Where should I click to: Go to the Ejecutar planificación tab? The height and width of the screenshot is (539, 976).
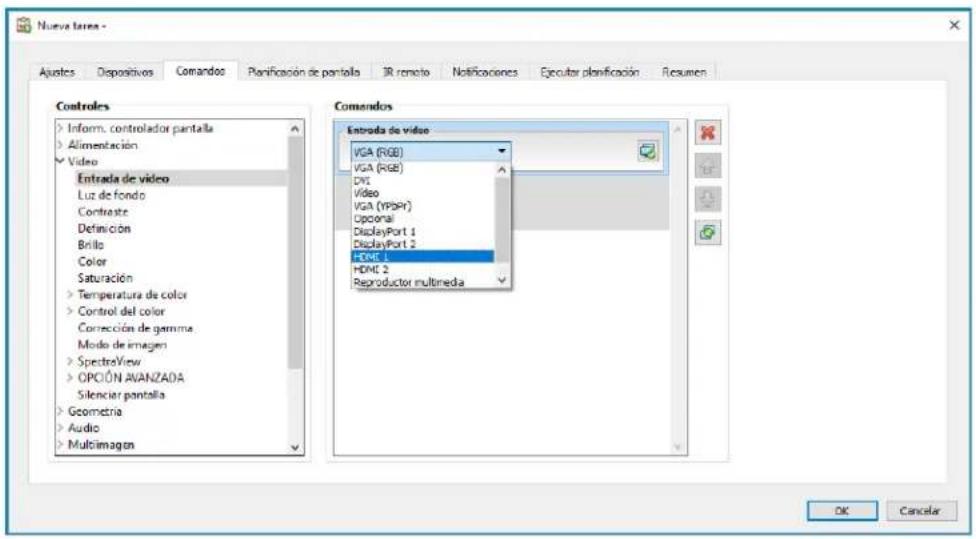589,72
